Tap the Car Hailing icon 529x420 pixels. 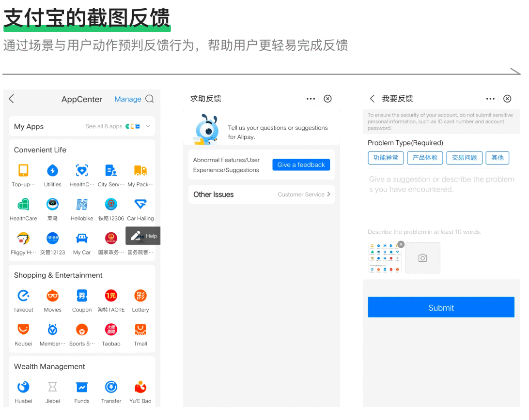tap(140, 205)
